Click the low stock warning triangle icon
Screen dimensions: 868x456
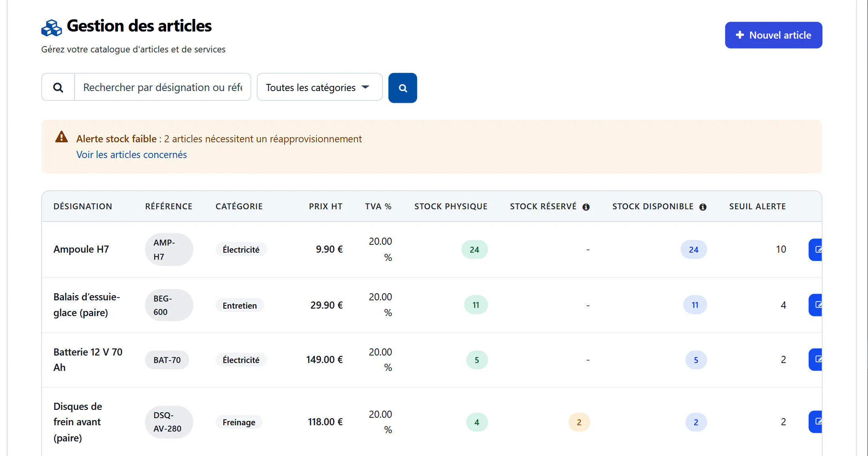(x=61, y=137)
